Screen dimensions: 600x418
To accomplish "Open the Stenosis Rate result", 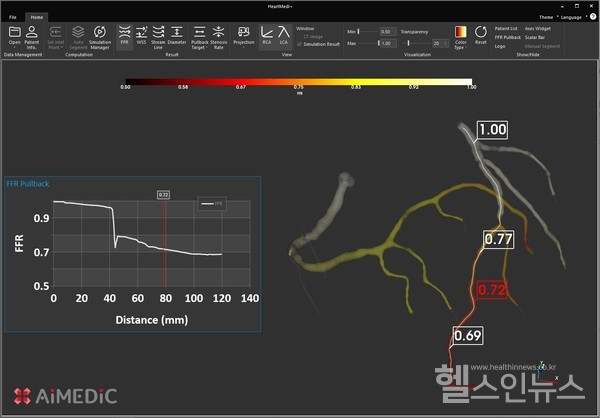I will coord(219,37).
